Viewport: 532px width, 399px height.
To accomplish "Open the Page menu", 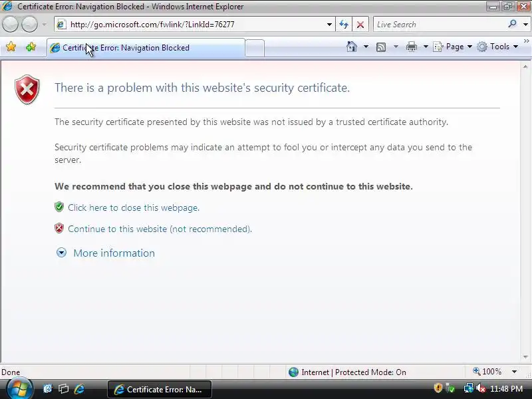I will (453, 47).
